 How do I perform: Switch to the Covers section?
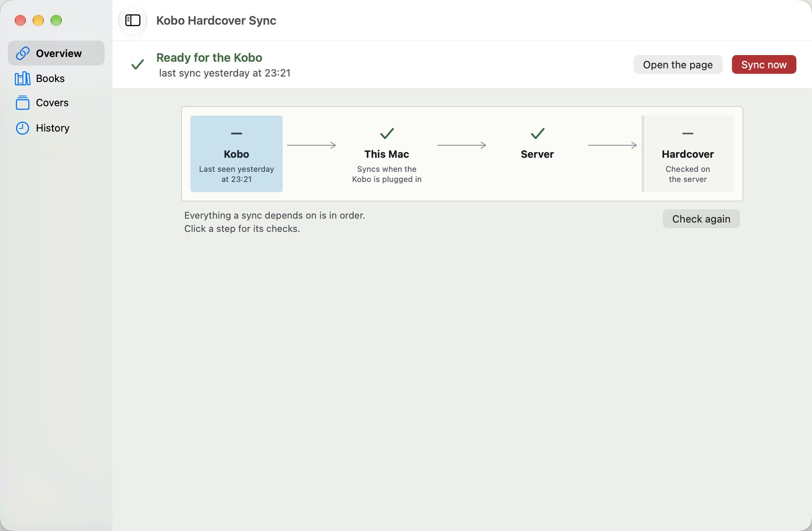(x=56, y=103)
